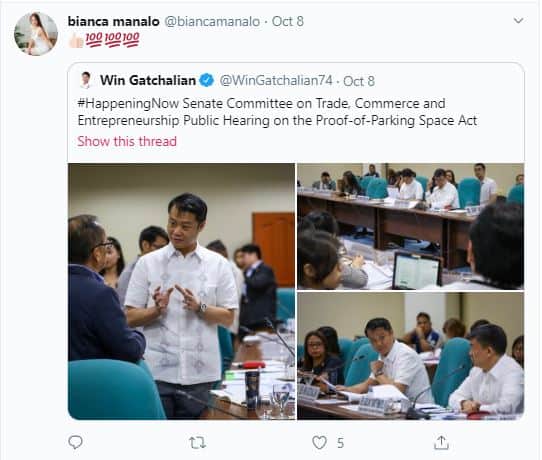
Task: Like the tweet with heart icon
Action: point(319,442)
